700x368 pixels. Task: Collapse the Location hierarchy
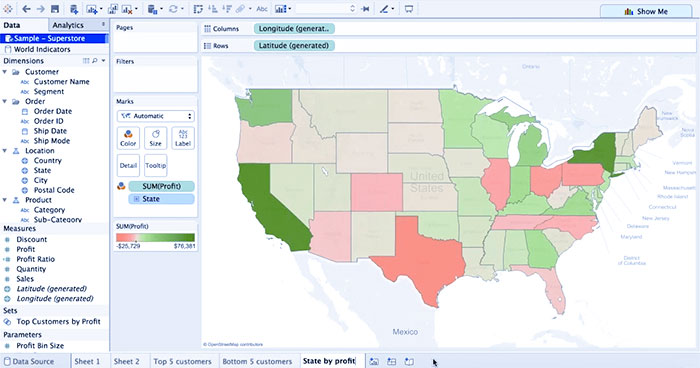click(x=5, y=151)
